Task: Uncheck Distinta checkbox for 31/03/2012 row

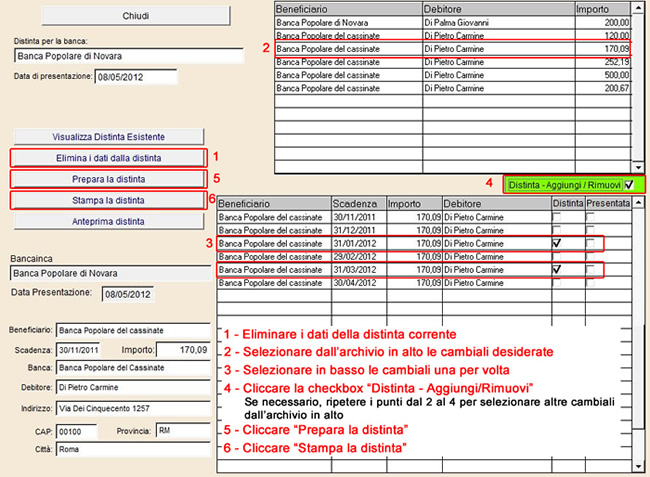Action: pos(557,270)
